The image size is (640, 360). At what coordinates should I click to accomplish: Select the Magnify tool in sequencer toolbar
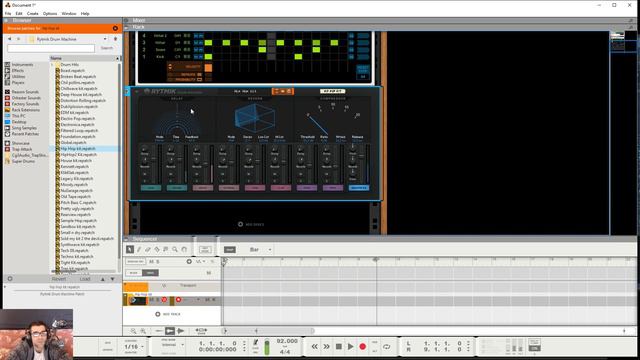tap(175, 249)
